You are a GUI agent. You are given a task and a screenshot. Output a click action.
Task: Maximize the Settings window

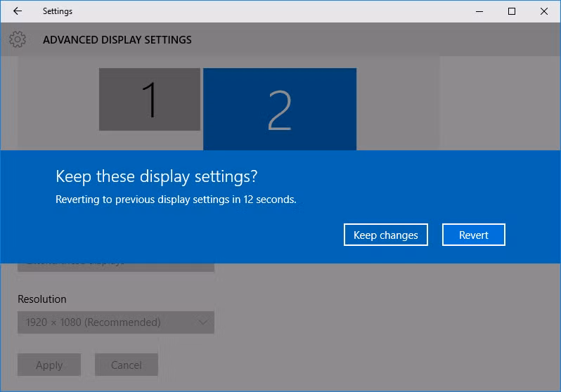(x=512, y=11)
